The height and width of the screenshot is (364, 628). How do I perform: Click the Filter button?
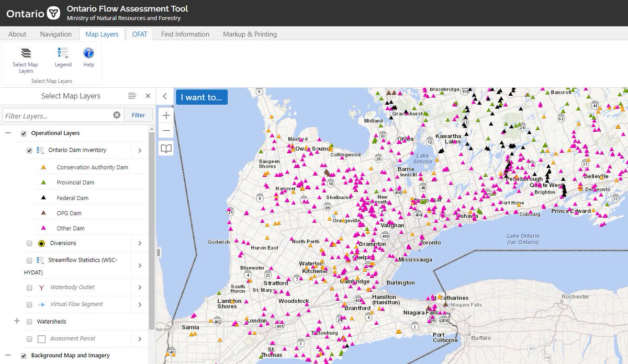[138, 115]
